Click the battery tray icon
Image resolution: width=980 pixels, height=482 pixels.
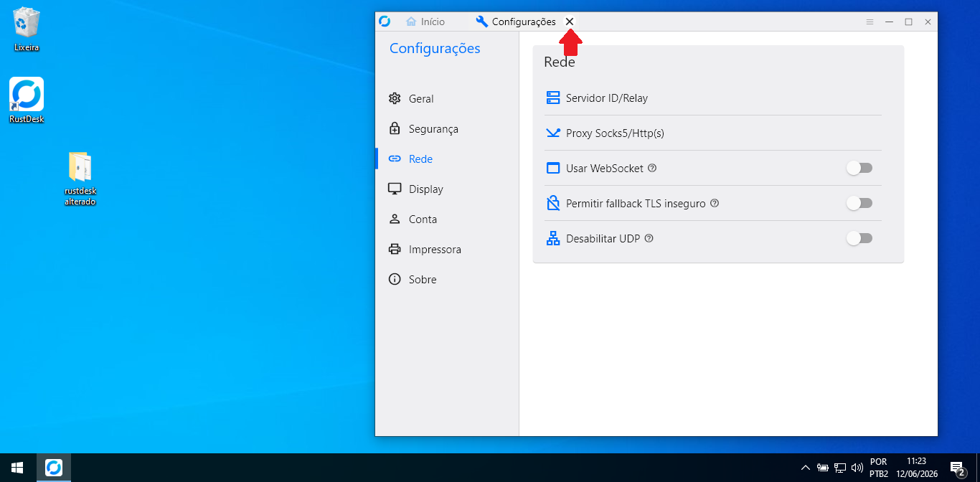(x=823, y=468)
